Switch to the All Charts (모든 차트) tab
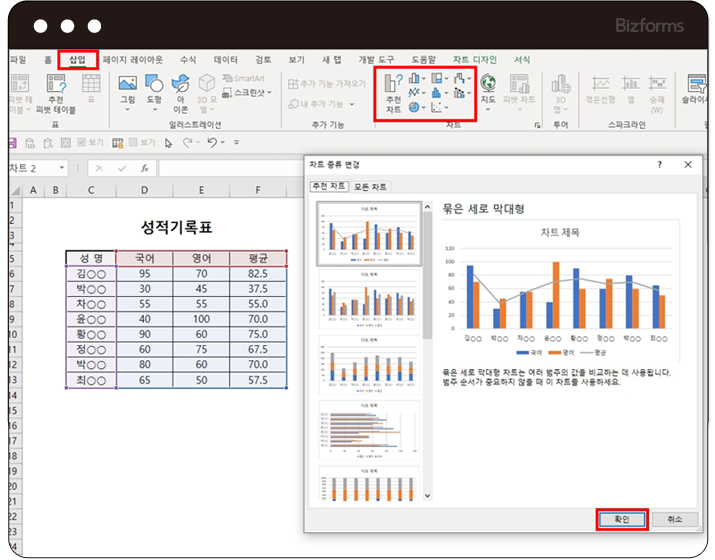The width and height of the screenshot is (715, 560). click(369, 187)
